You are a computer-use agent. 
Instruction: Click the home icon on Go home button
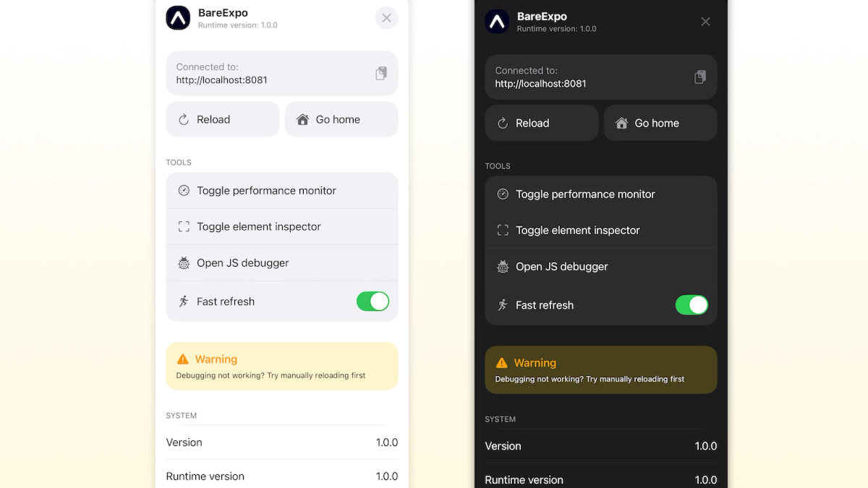point(303,119)
